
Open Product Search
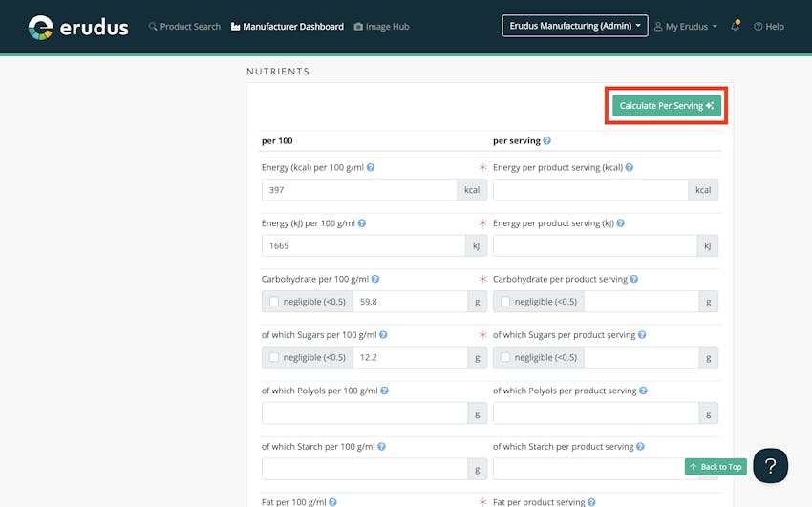click(184, 27)
